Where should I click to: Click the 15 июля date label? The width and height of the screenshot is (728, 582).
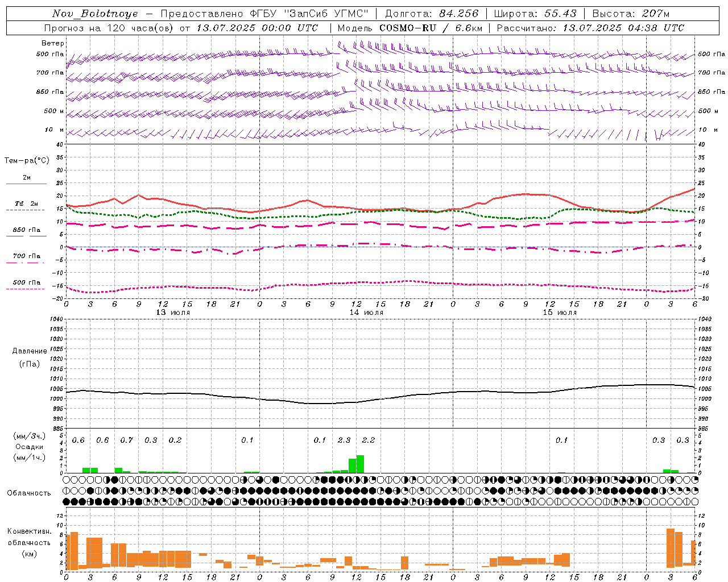click(560, 313)
